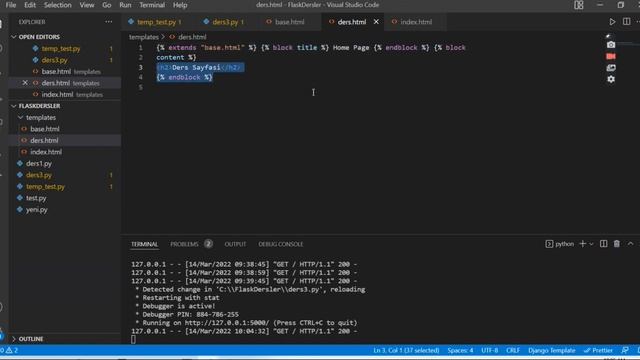This screenshot has height=360, width=640.
Task: Click the red video record icon
Action: click(611, 56)
